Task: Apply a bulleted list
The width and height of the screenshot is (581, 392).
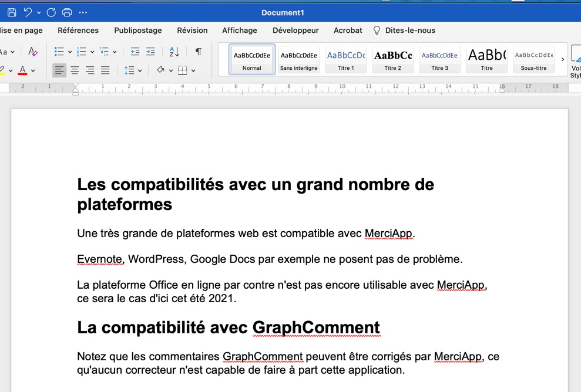Action: [x=59, y=52]
